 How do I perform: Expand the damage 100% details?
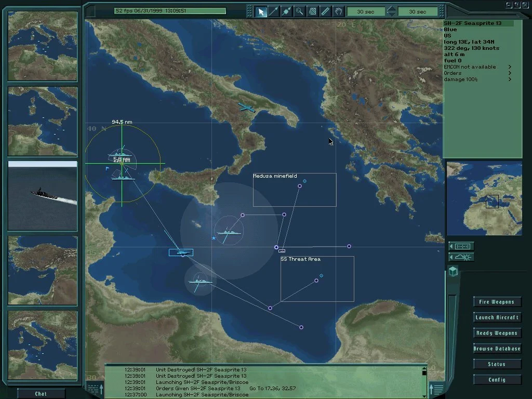pos(510,79)
